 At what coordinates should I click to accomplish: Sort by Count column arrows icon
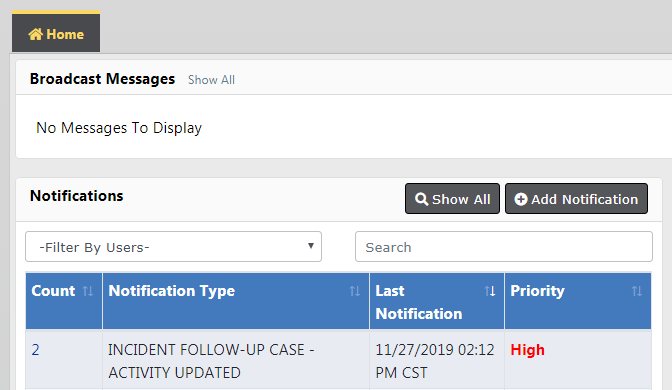click(x=88, y=291)
